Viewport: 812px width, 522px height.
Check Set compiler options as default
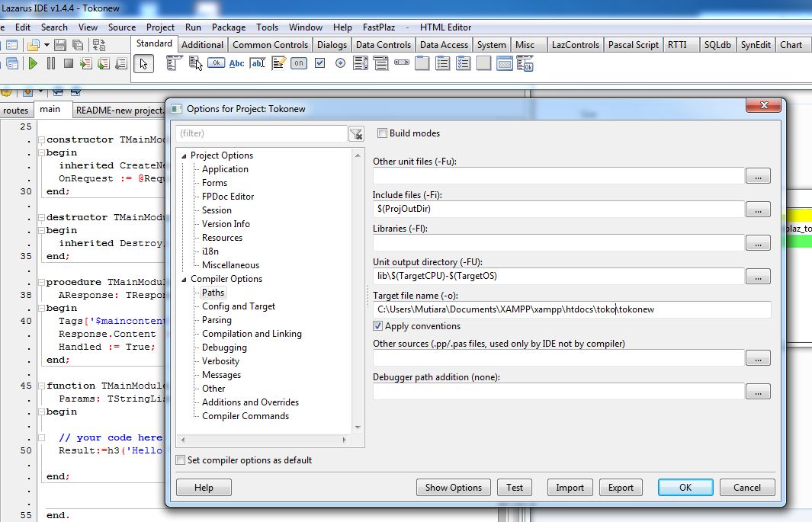(x=180, y=460)
